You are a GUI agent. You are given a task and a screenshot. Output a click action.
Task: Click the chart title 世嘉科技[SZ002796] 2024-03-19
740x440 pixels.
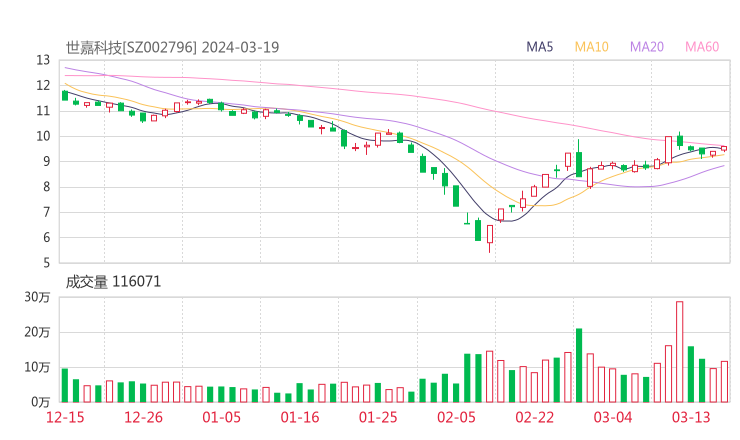coord(172,47)
